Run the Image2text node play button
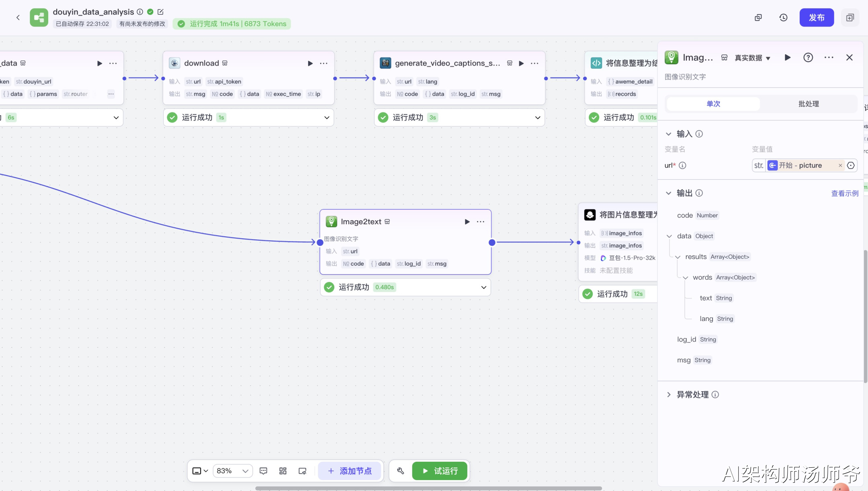Viewport: 868px width, 491px height. tap(467, 222)
